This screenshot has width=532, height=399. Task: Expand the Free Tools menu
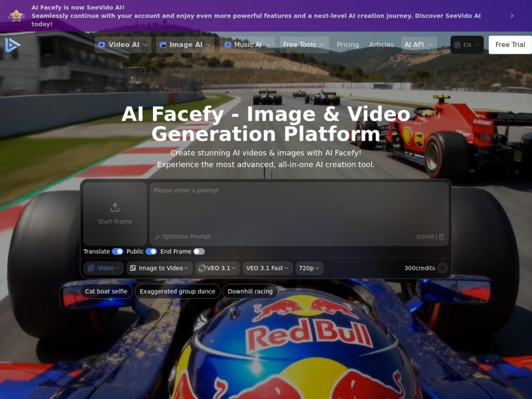coord(304,45)
